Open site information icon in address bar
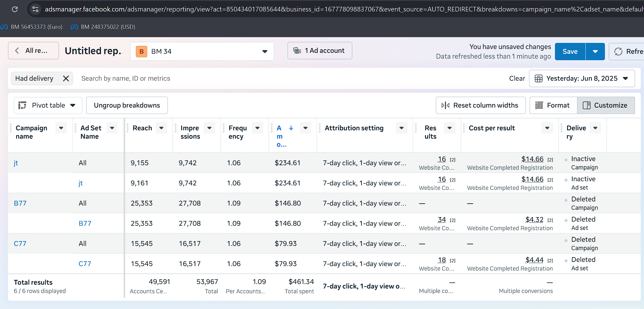 point(36,9)
